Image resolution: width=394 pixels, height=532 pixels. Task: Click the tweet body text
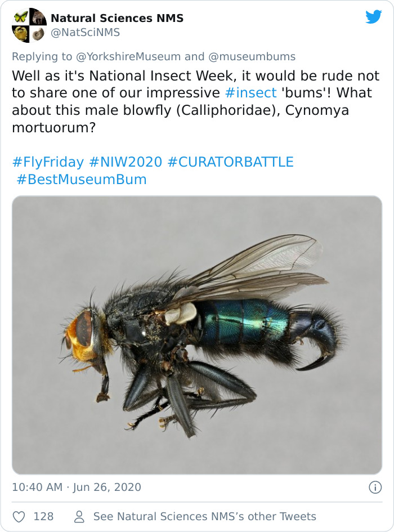click(195, 101)
